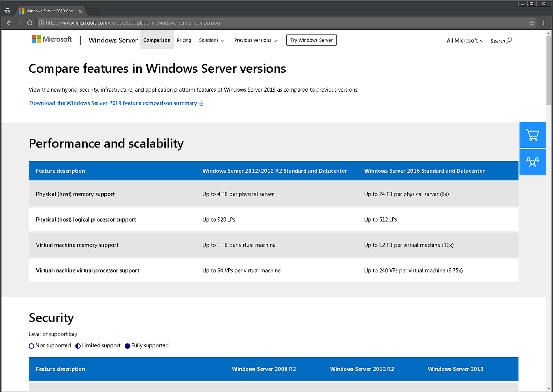This screenshot has width=553, height=392.
Task: Select the Limited support radio button
Action: [77, 346]
